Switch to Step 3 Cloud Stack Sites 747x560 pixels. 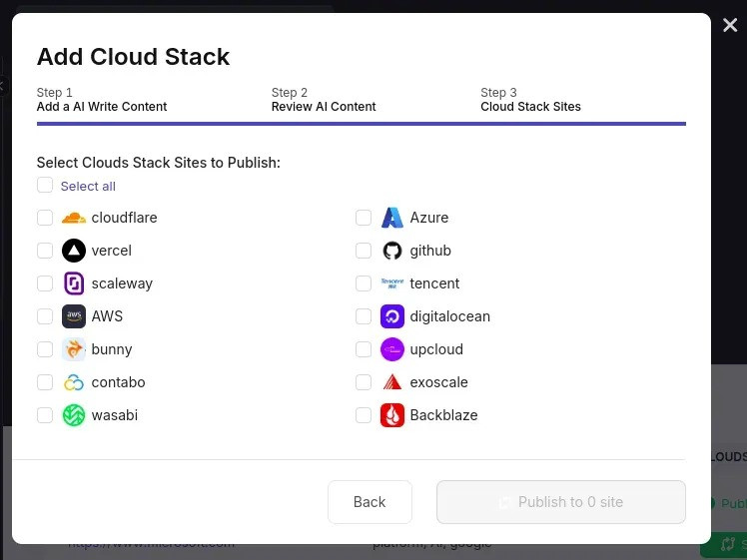[x=530, y=100]
